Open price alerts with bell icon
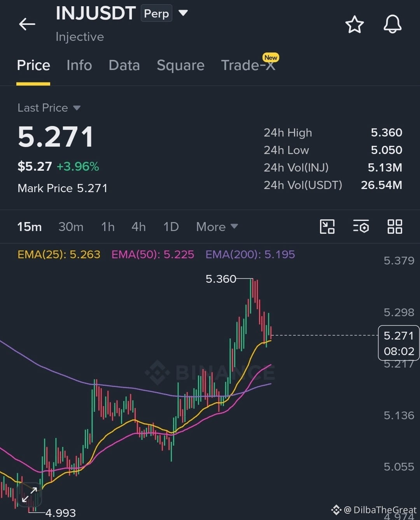 (x=392, y=24)
